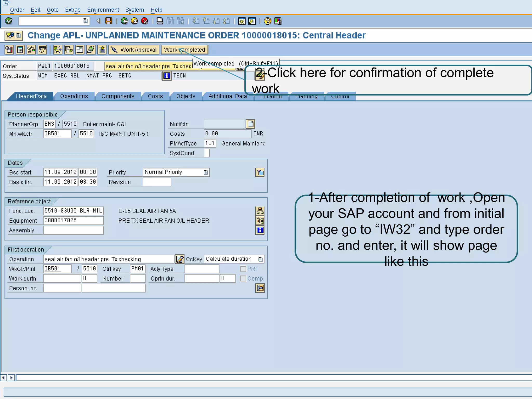
Task: Click the Find Next binoculars icon
Action: pyautogui.click(x=180, y=21)
